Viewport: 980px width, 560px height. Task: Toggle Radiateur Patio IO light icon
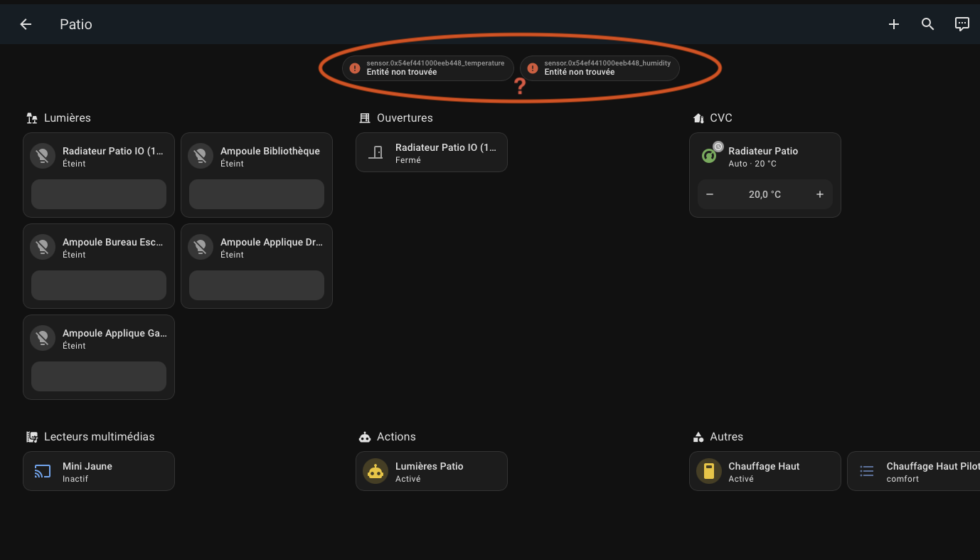(43, 157)
